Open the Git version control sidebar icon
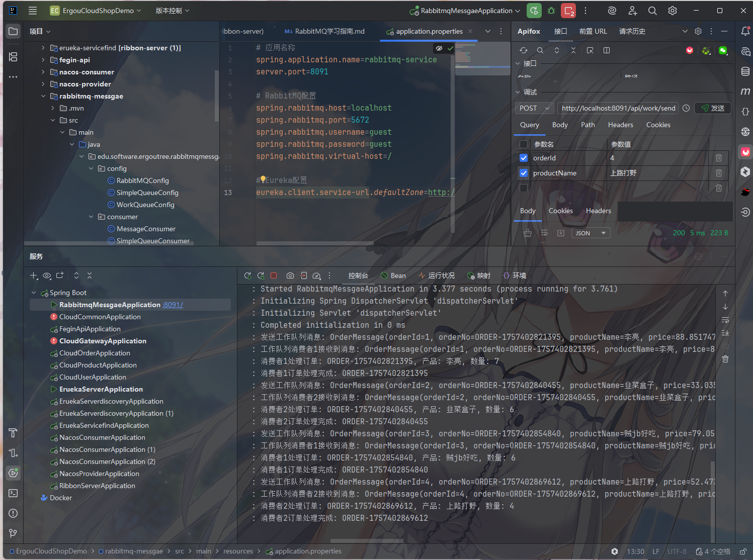This screenshot has width=753, height=560. [x=13, y=533]
